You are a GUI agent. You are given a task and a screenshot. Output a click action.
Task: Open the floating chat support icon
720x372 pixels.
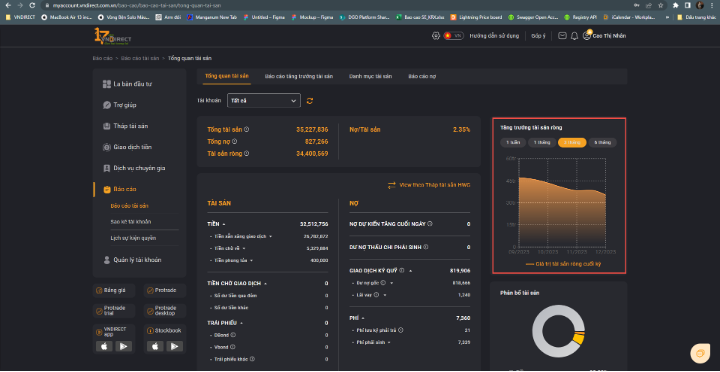pyautogui.click(x=700, y=353)
